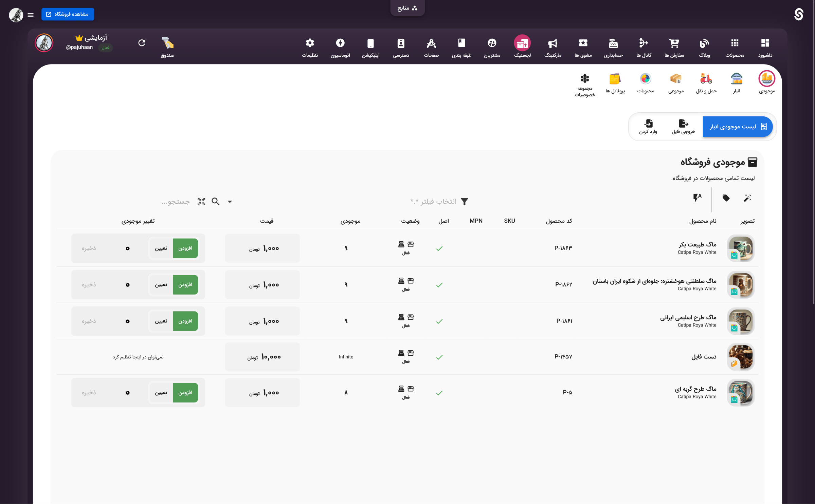The height and width of the screenshot is (504, 815).
Task: Open دسترسی access section
Action: tap(401, 48)
